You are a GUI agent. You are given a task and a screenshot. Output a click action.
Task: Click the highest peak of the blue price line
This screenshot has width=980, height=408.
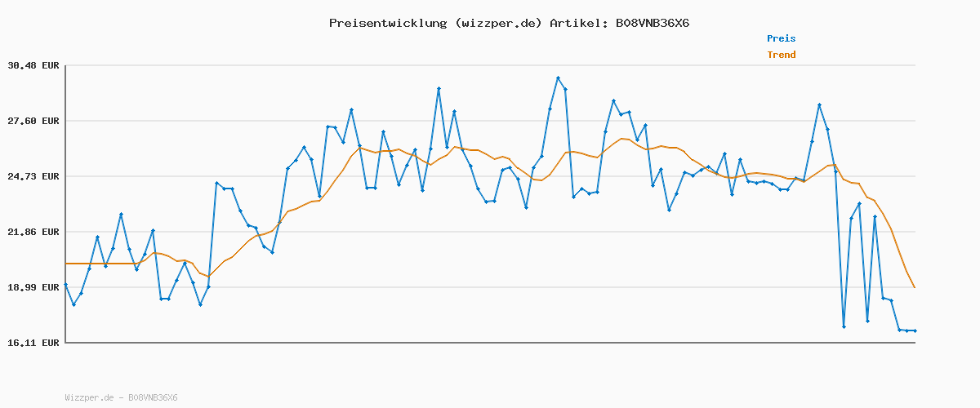click(558, 78)
